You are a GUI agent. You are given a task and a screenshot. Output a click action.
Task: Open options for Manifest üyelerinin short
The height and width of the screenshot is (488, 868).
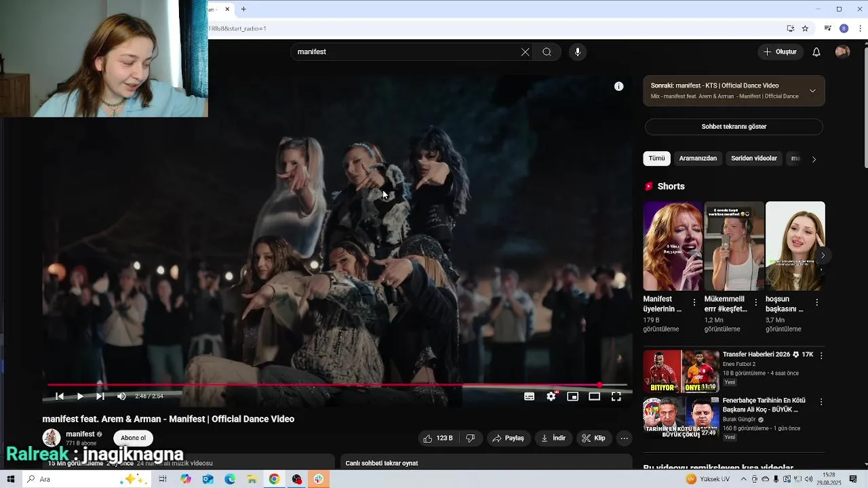point(694,302)
